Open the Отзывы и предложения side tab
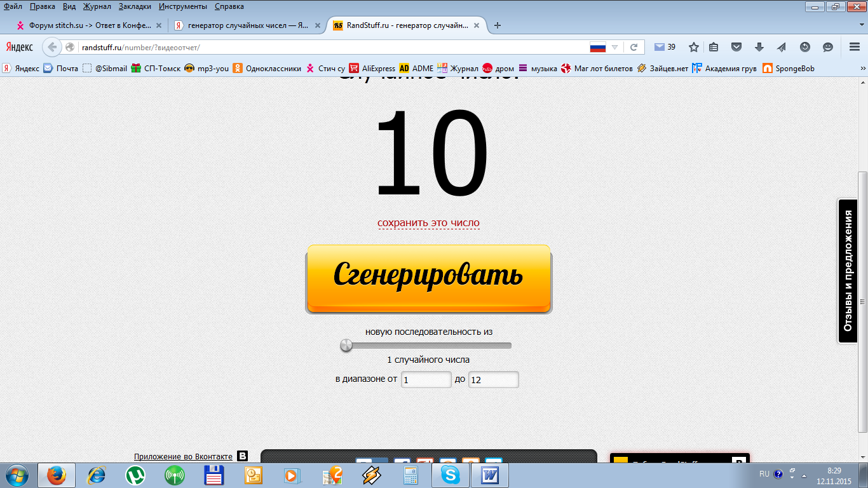Screen dimensions: 868x488 pyautogui.click(x=848, y=271)
